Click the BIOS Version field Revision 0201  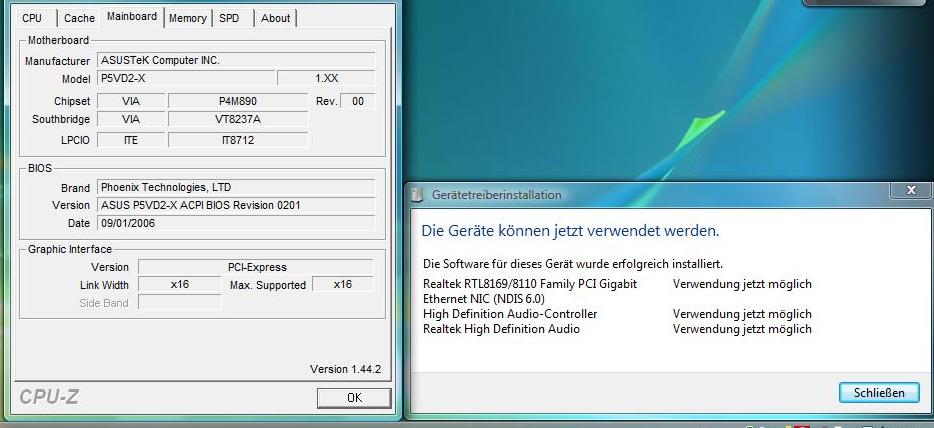pyautogui.click(x=236, y=205)
